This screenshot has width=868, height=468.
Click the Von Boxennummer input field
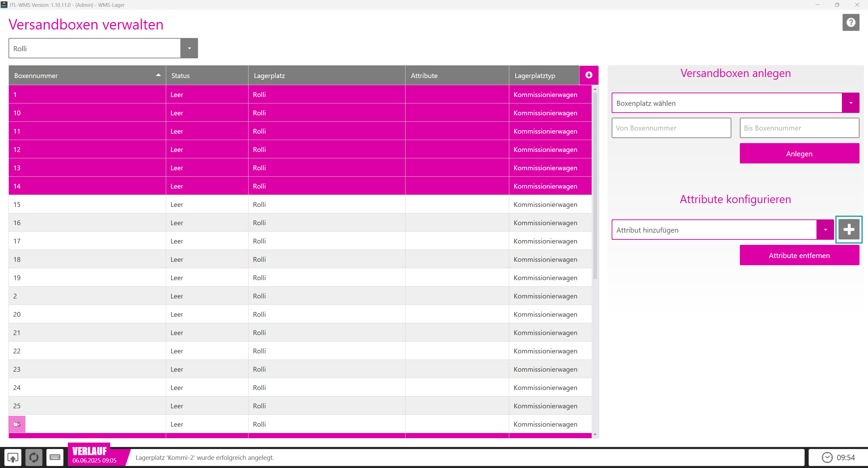click(x=671, y=128)
